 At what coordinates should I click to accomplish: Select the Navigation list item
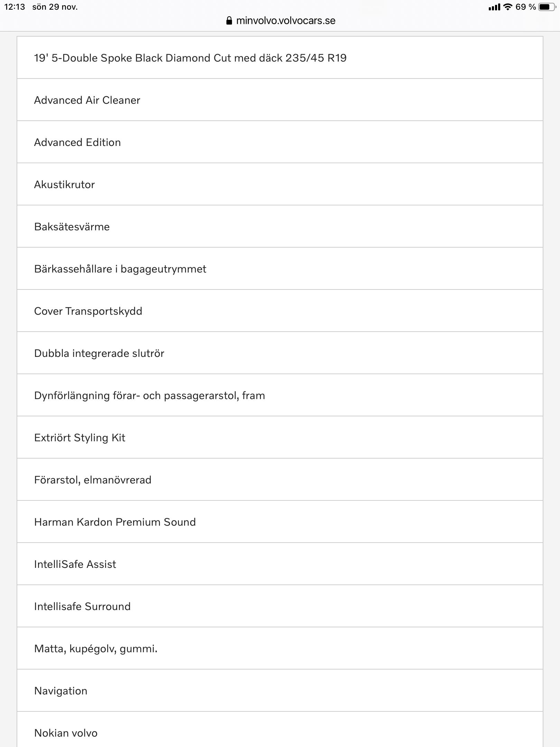point(280,691)
